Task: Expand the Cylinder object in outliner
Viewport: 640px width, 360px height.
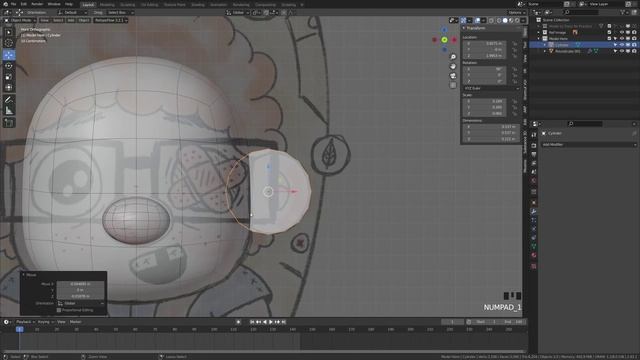Action: [544, 45]
